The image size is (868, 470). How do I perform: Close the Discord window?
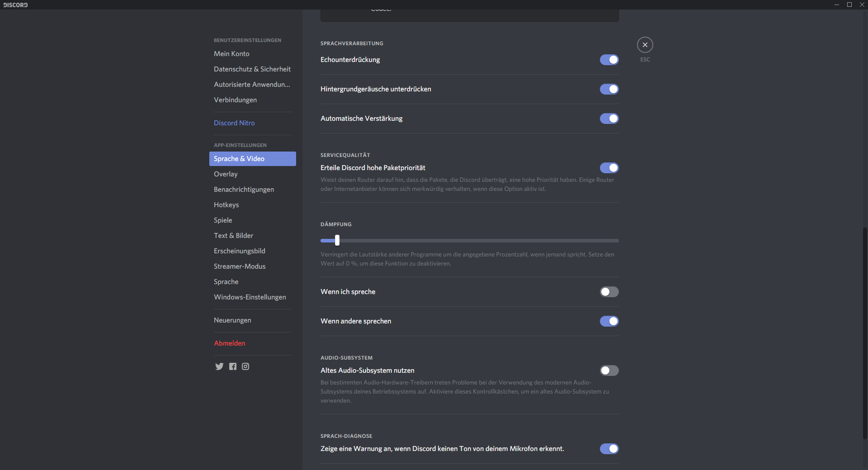point(862,5)
